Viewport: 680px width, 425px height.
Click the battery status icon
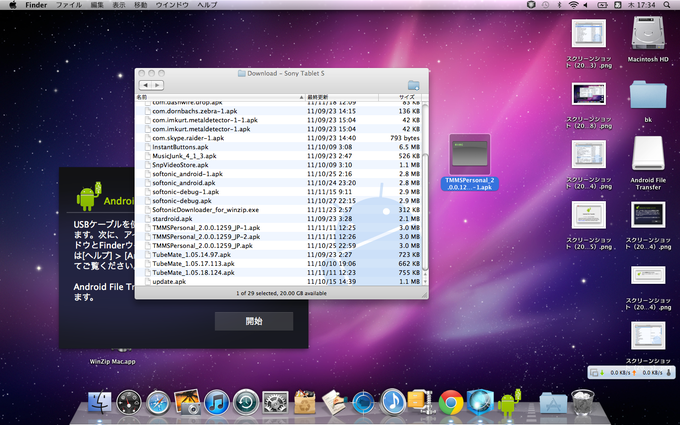[602, 5]
